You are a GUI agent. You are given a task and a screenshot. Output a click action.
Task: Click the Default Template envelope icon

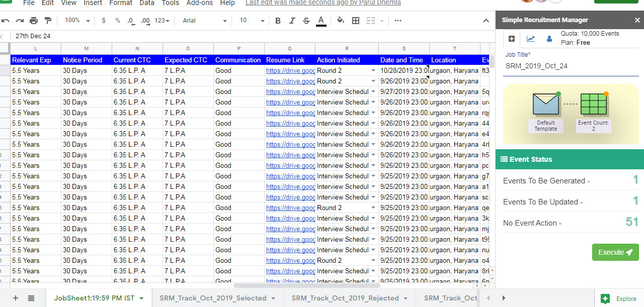[546, 104]
